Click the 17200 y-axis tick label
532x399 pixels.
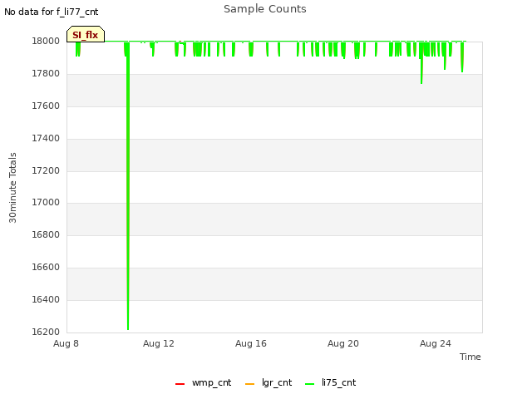(46, 170)
